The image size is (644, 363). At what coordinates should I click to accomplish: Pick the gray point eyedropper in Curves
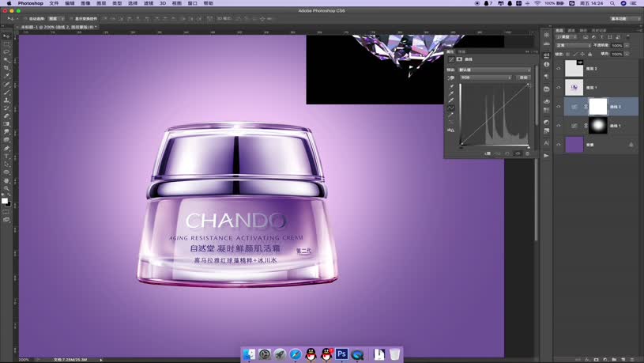451,93
